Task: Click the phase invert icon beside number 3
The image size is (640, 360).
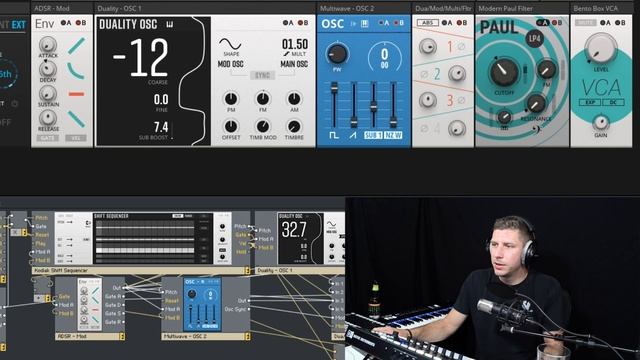Action: (461, 100)
